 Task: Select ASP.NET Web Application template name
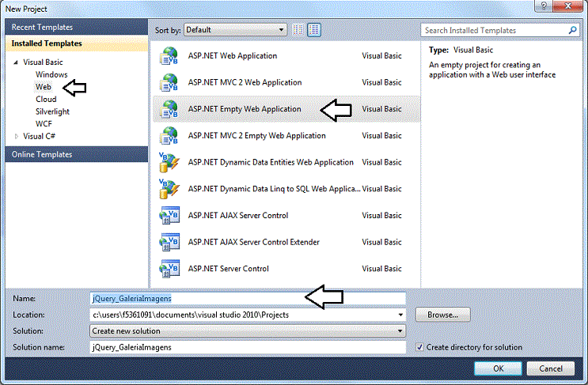(x=233, y=56)
